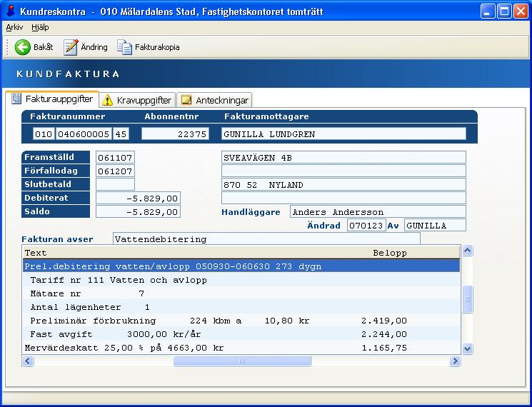Viewport: 532px width, 407px height.
Task: Switch to the Anteckningar tab
Action: tap(214, 100)
